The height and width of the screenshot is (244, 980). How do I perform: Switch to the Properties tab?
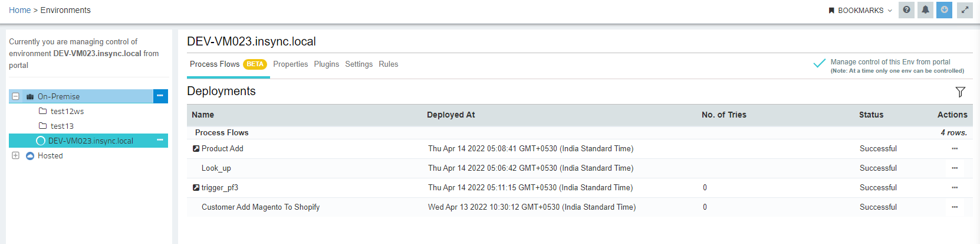coord(290,64)
